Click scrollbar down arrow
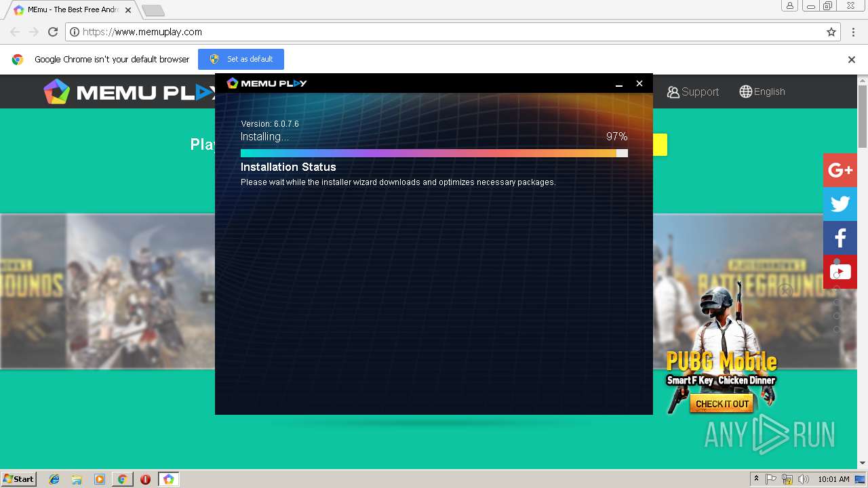Viewport: 868px width, 488px height. 863,464
